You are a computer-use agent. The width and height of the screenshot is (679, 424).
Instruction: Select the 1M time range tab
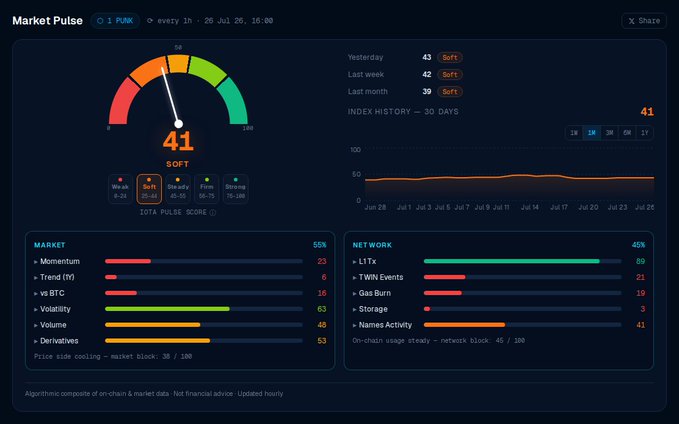pos(592,133)
